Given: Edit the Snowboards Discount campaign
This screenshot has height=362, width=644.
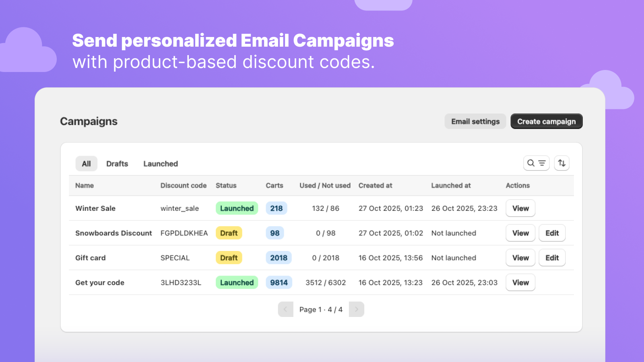Looking at the screenshot, I should pyautogui.click(x=552, y=233).
